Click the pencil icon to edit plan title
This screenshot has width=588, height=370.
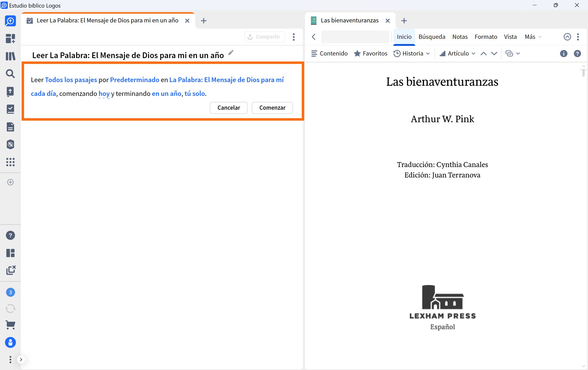[231, 53]
